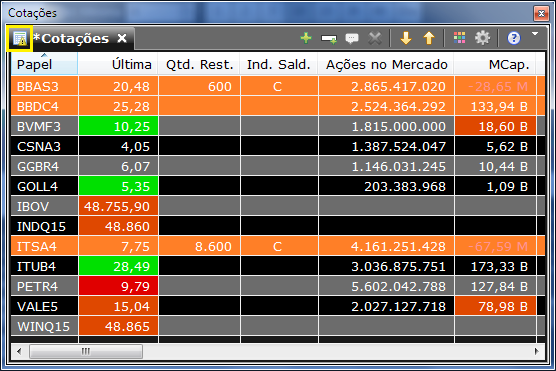Open the colored grid icon
Image resolution: width=556 pixels, height=371 pixels.
(x=460, y=38)
